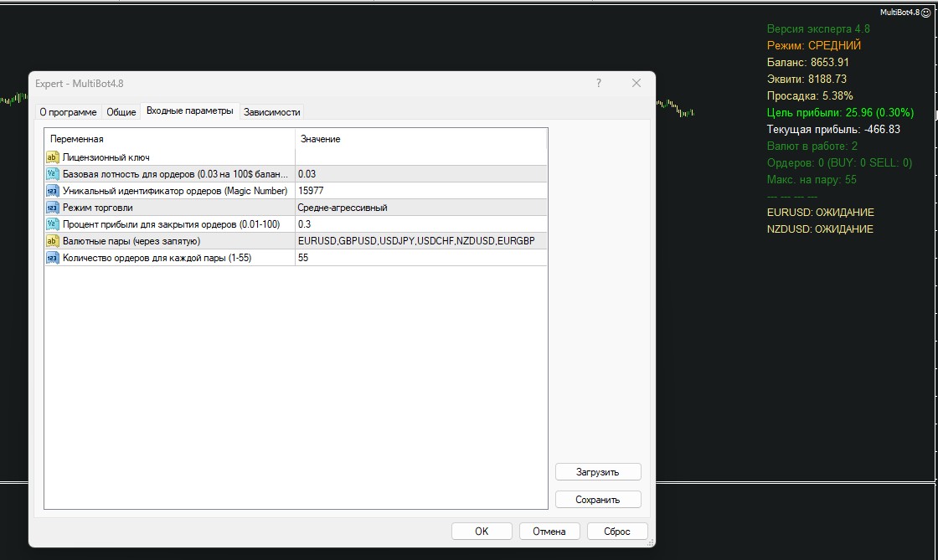This screenshot has height=560, width=938.
Task: Click the Баланс: 8653.91 text on chart
Action: tap(807, 62)
